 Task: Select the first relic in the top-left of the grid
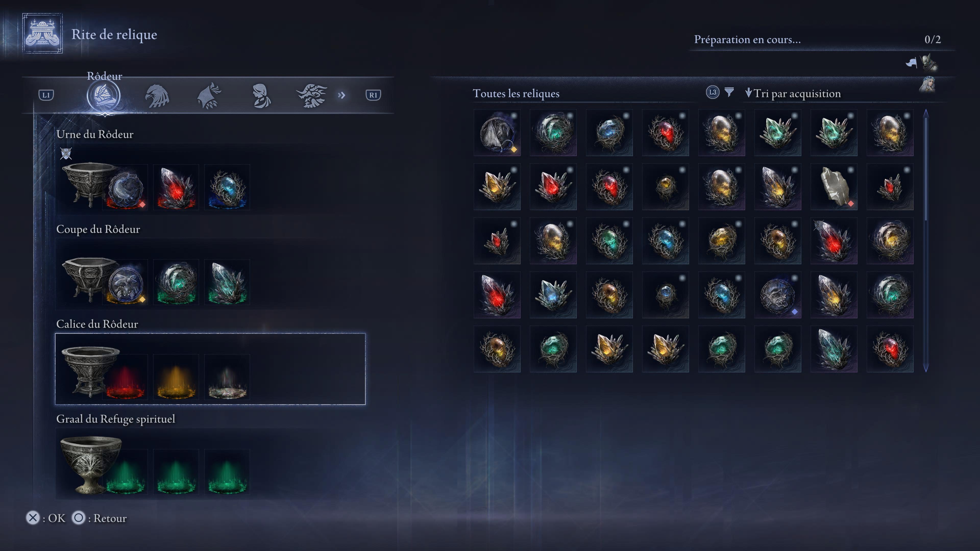click(497, 132)
